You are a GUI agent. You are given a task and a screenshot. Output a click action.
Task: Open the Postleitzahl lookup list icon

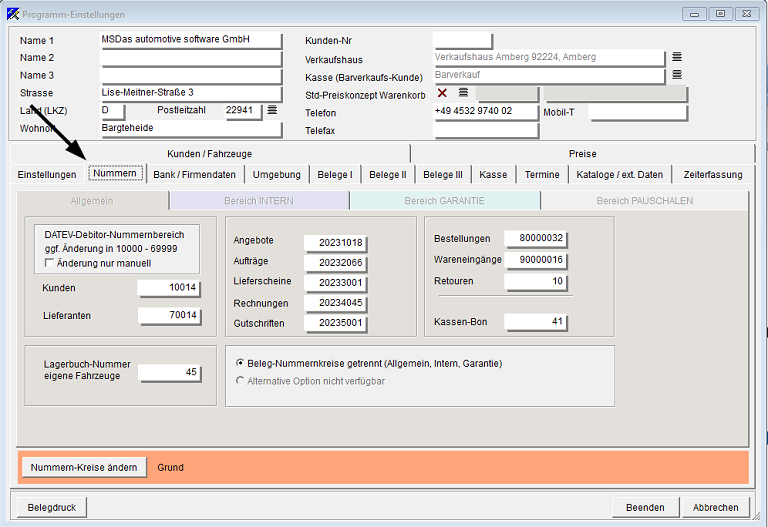pyautogui.click(x=272, y=110)
